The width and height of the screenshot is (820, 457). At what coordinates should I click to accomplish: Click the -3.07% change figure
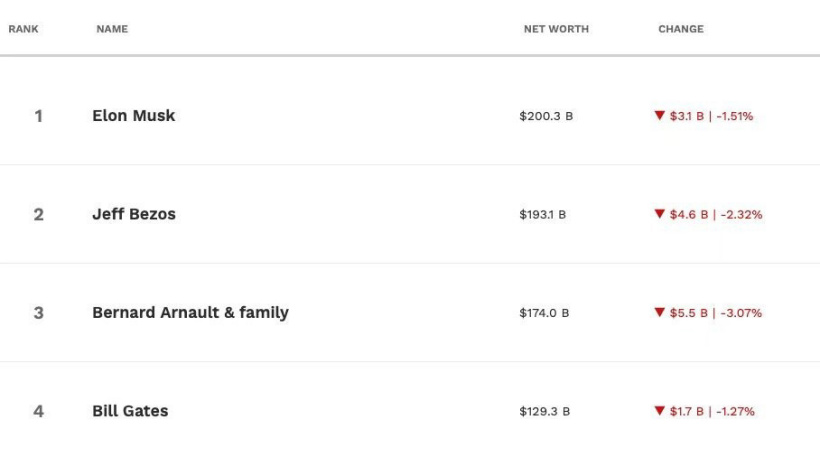pos(741,313)
